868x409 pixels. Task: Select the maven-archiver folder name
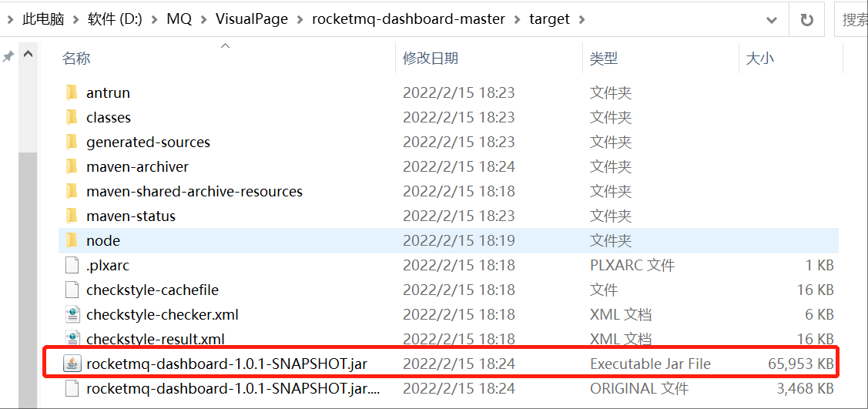pos(137,166)
